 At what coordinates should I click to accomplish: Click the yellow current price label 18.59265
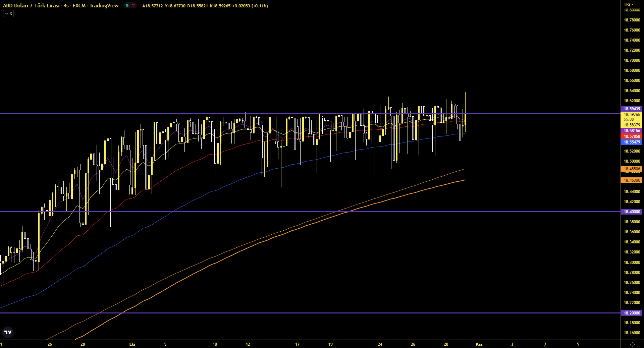(x=632, y=114)
